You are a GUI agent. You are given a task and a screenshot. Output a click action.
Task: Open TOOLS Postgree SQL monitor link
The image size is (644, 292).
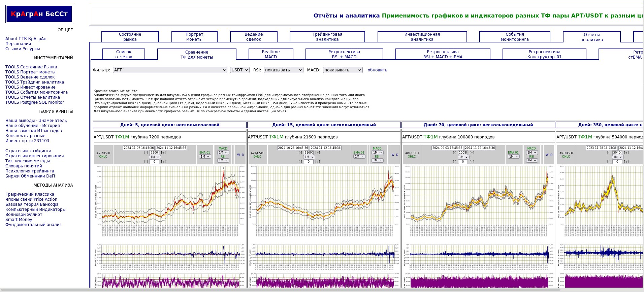tap(35, 102)
